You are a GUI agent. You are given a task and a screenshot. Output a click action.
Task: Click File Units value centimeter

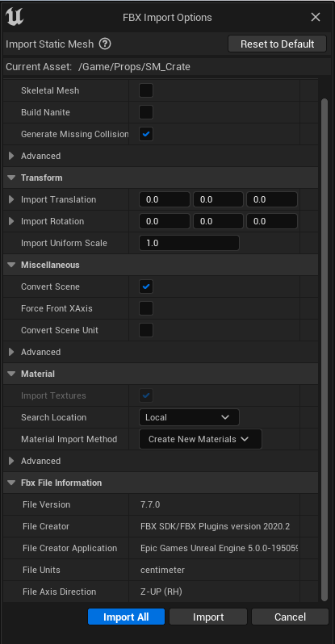tap(162, 570)
